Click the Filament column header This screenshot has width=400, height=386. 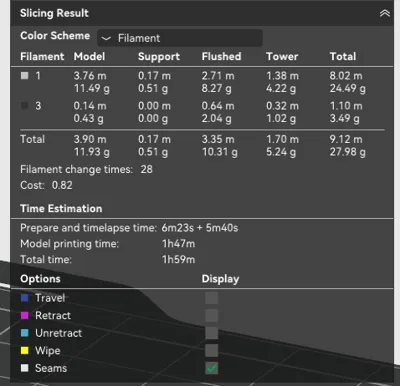42,56
